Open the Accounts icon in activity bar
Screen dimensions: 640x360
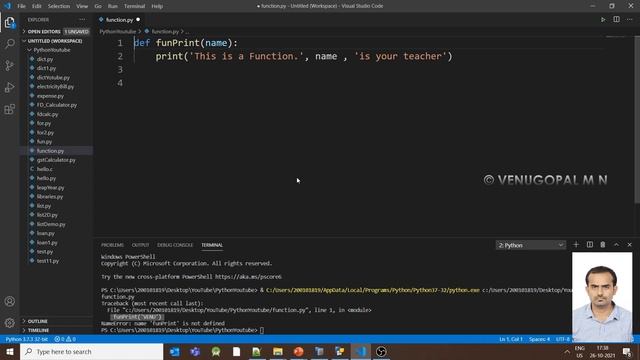tap(10, 301)
